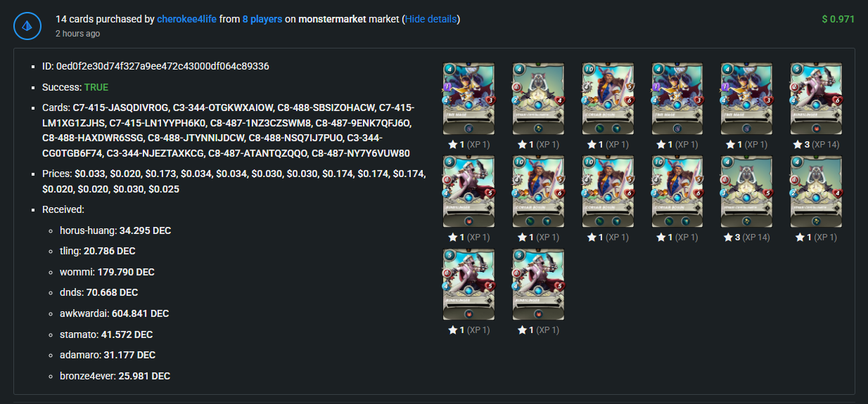Click the tling 20.786 DEC entry

point(98,251)
